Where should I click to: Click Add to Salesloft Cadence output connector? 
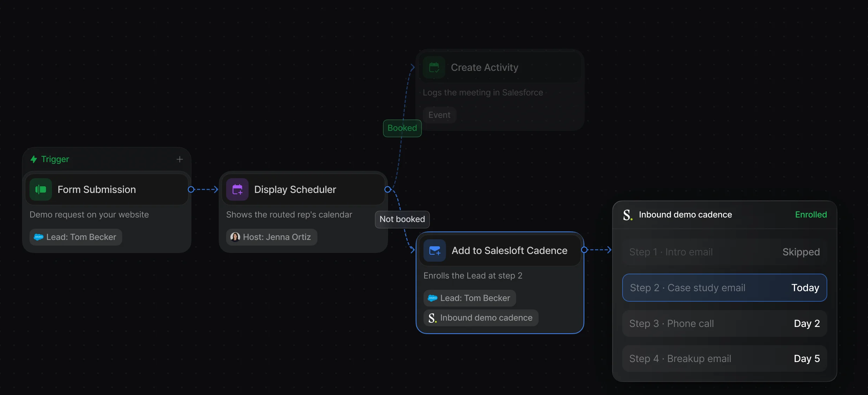point(584,250)
